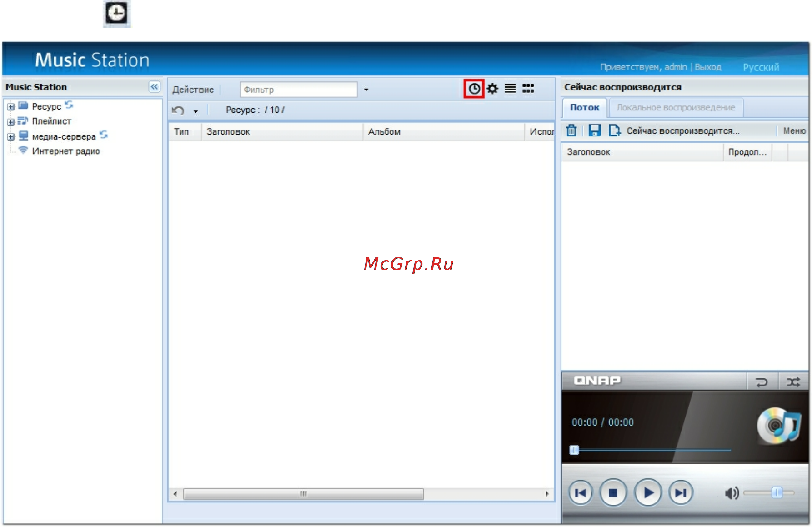Click scrollbar right arrow

point(547,494)
